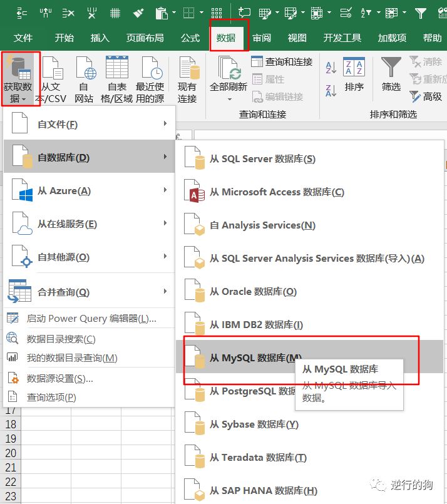447x504 pixels.
Task: Open 查询选项(P)
Action: click(x=89, y=398)
